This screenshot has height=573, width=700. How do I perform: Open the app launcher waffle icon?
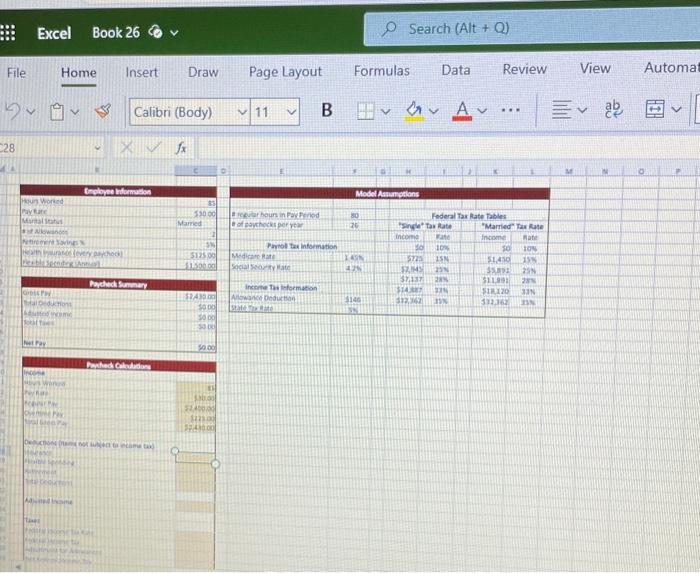8,33
